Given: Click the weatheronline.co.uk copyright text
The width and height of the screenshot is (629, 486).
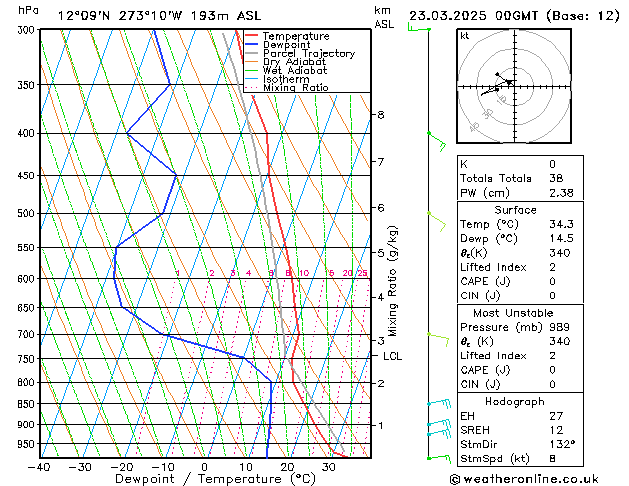Looking at the screenshot, I should click(x=524, y=479).
